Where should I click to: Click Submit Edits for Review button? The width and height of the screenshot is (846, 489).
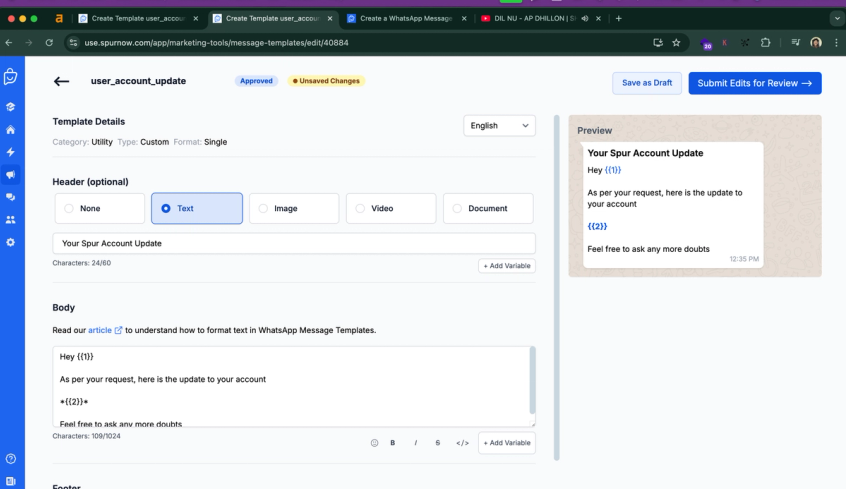pos(755,83)
